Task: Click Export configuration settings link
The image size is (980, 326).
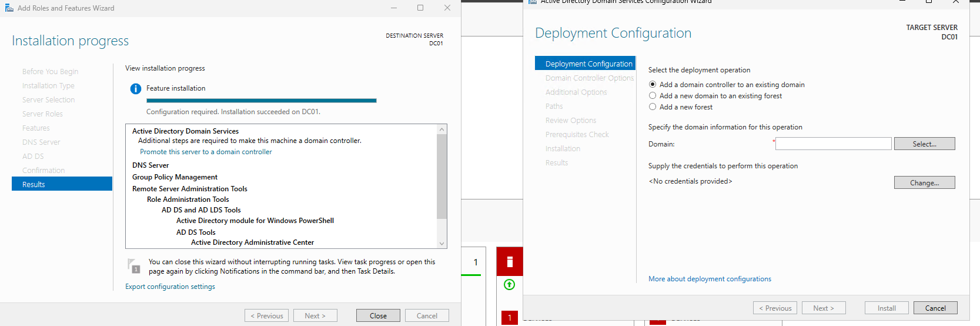Action: 170,287
